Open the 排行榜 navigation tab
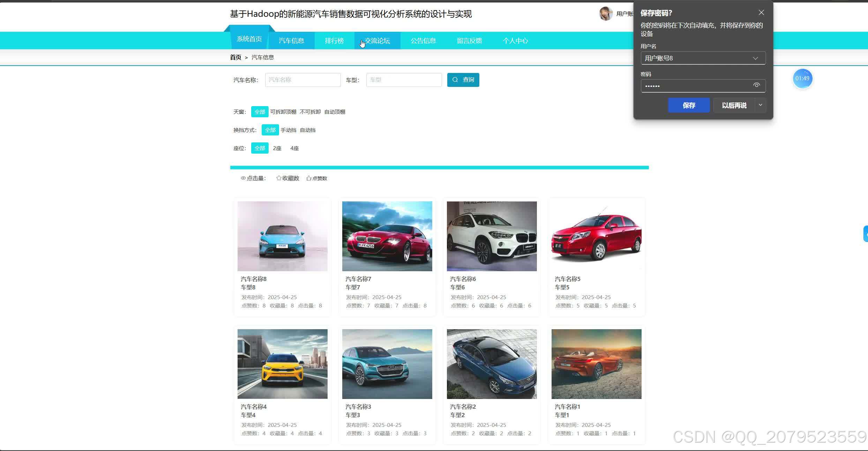The width and height of the screenshot is (868, 451). pos(334,41)
